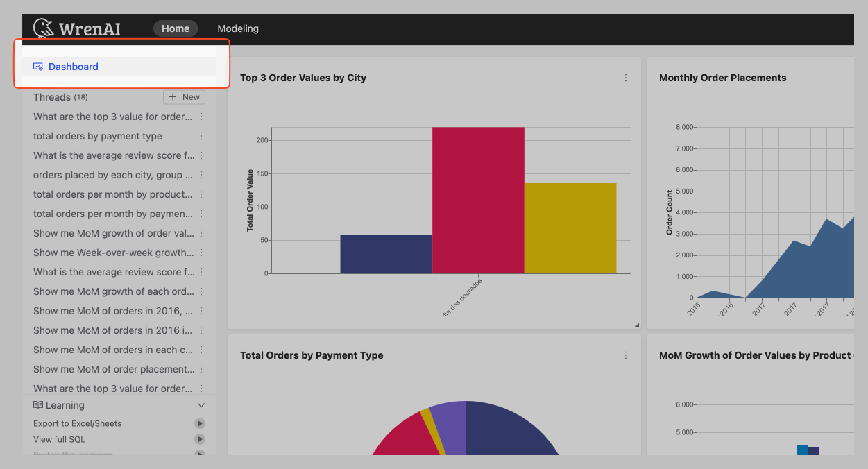Open 'Show me MoM of orders in each c' thread
868x469 pixels.
click(x=113, y=350)
